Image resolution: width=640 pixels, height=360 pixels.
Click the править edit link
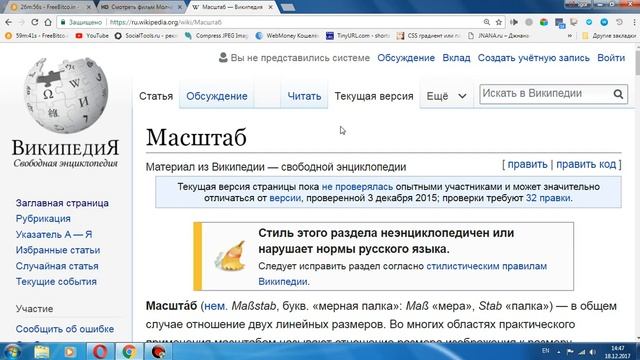[x=527, y=164]
